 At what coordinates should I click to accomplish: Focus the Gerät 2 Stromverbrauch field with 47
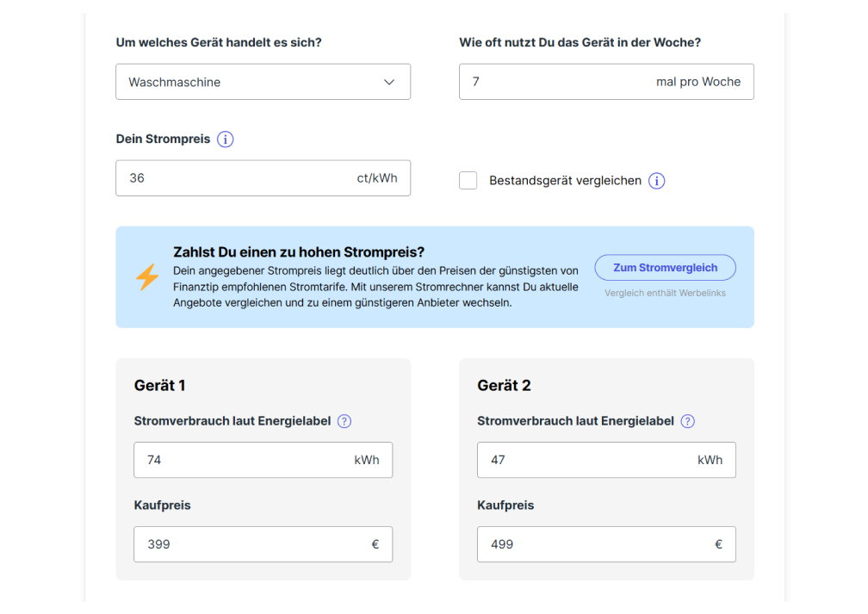[x=606, y=460]
